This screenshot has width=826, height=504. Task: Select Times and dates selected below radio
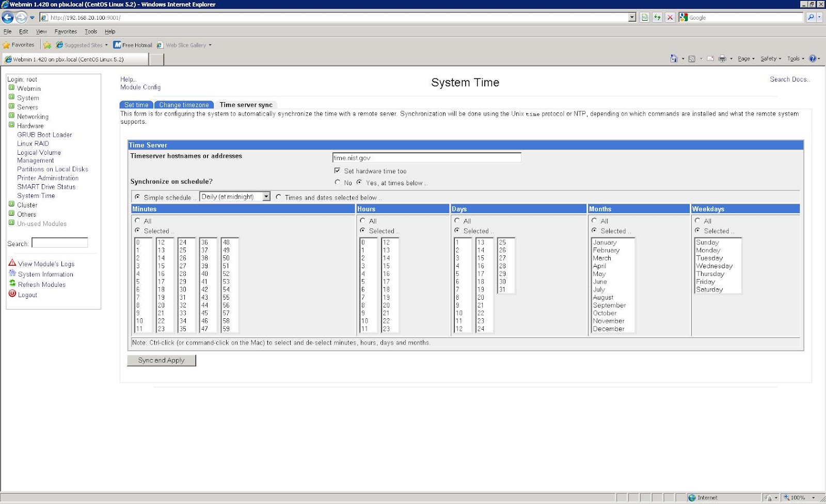tap(278, 197)
